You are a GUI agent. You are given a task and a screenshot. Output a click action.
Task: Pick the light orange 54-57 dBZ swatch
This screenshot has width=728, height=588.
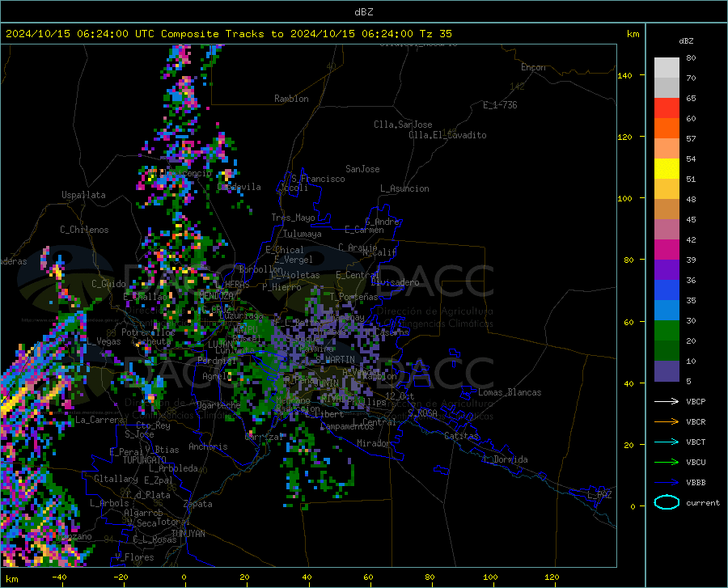pyautogui.click(x=667, y=149)
